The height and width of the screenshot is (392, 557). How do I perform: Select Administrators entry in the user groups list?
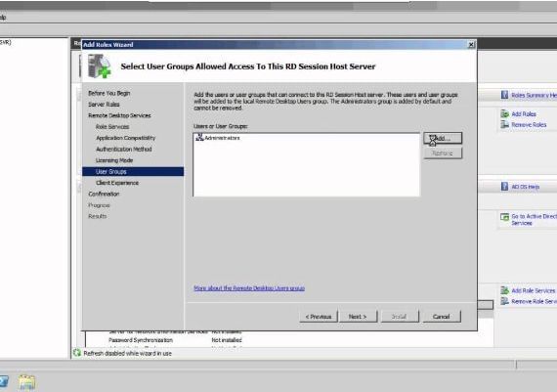222,138
